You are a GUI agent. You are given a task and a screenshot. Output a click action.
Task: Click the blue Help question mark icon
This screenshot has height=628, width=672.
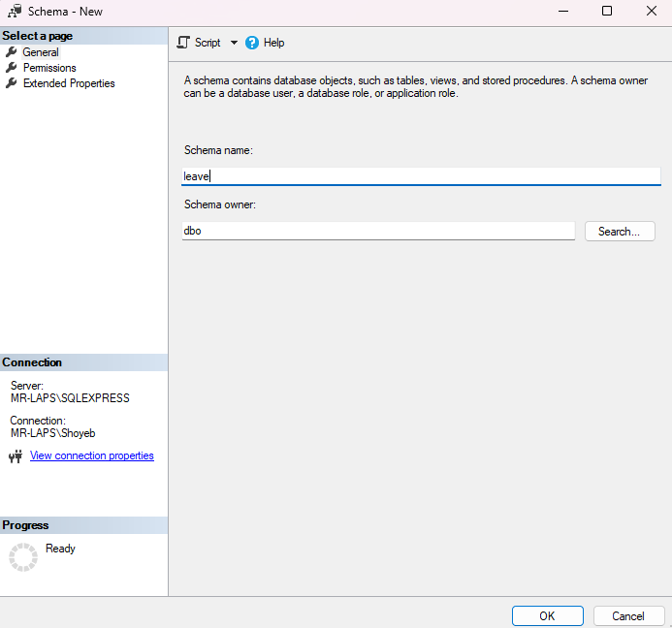pos(252,43)
